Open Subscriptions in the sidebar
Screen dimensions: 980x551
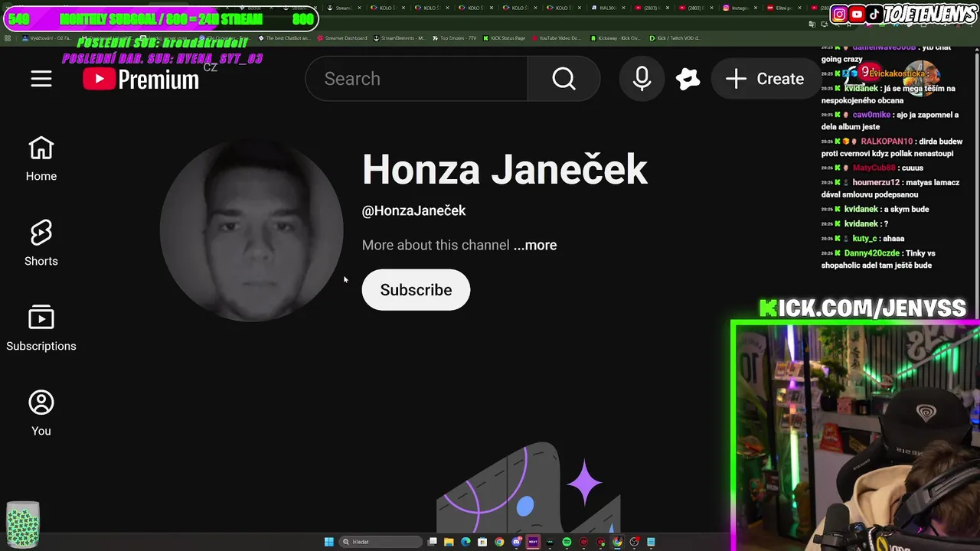(x=41, y=328)
